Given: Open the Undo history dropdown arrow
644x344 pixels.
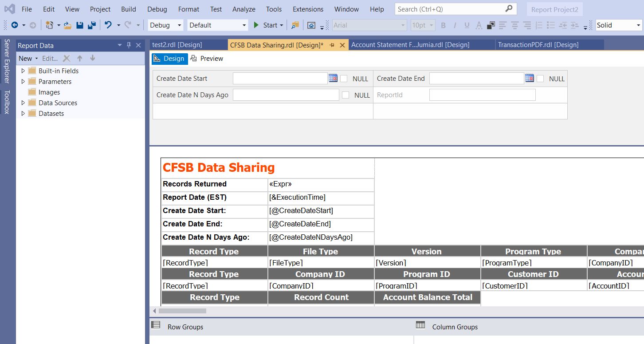Looking at the screenshot, I should (118, 25).
